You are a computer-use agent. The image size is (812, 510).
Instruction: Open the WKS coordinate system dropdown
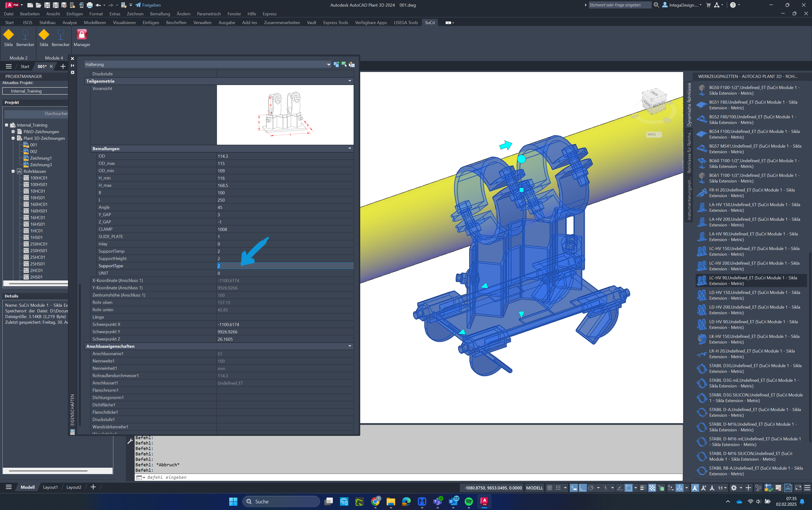[654, 134]
